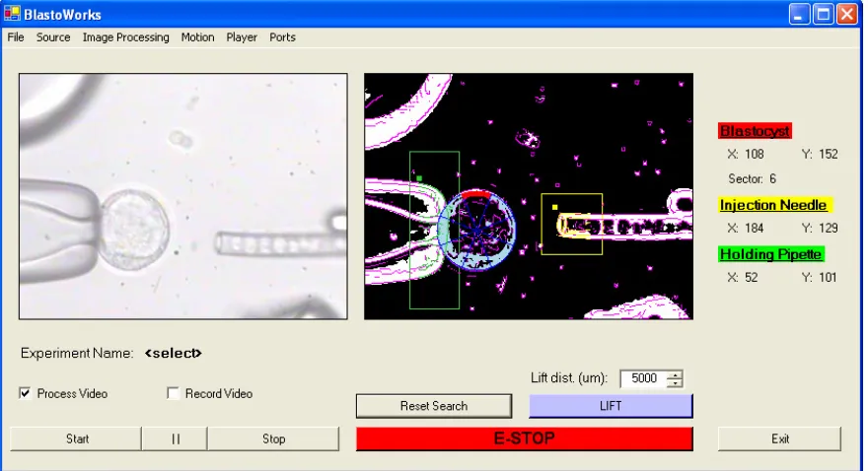Toggle the Process Video checkbox
The image size is (868, 471).
click(x=25, y=393)
